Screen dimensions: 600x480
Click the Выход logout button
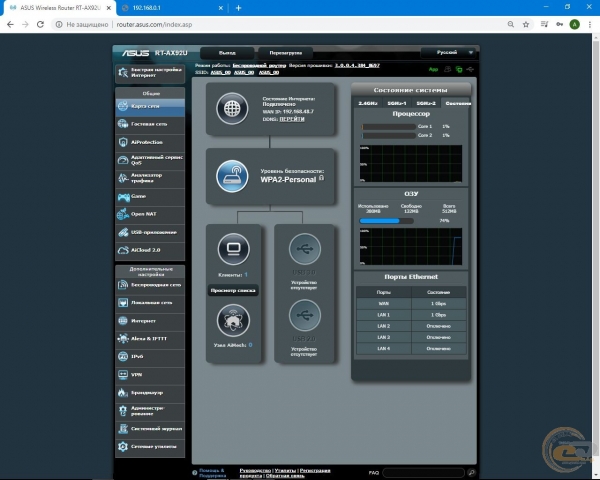(x=227, y=53)
